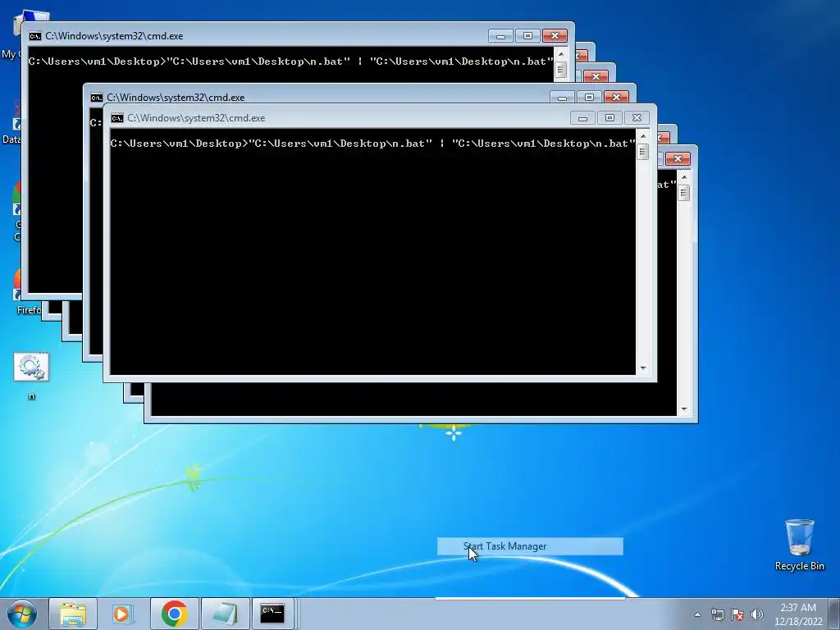Maximize the frontmost cmd window
The image size is (840, 630).
(x=609, y=118)
